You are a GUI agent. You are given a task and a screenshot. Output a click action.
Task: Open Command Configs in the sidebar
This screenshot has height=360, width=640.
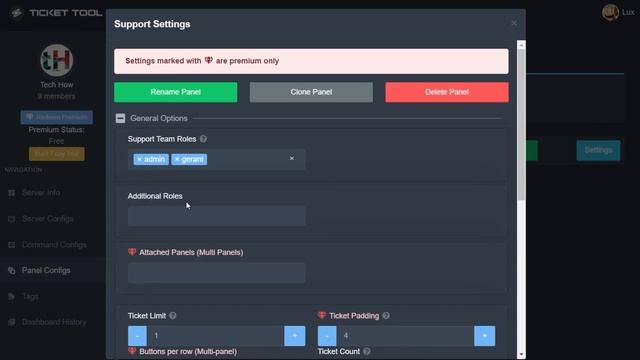[54, 244]
